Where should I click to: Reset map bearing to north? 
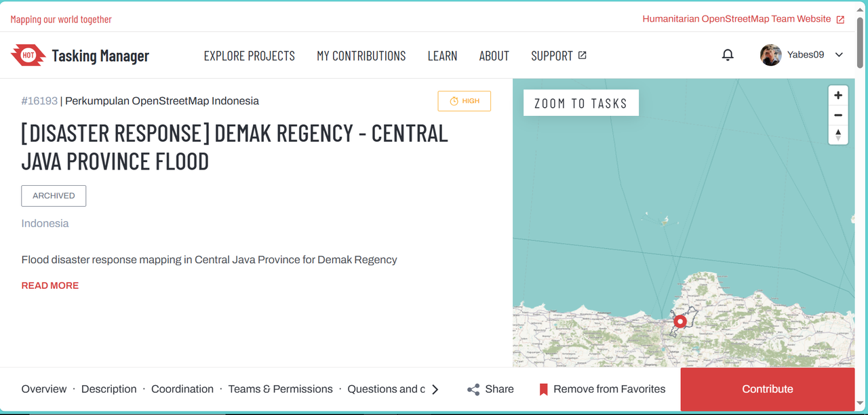[838, 134]
